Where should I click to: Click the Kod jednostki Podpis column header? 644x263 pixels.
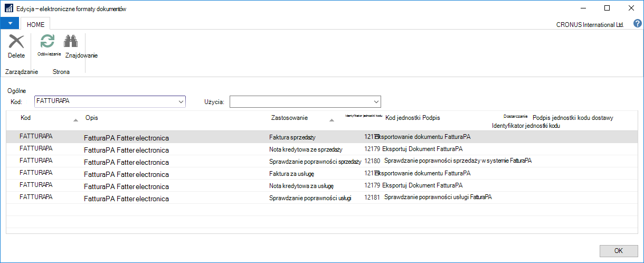pyautogui.click(x=413, y=118)
